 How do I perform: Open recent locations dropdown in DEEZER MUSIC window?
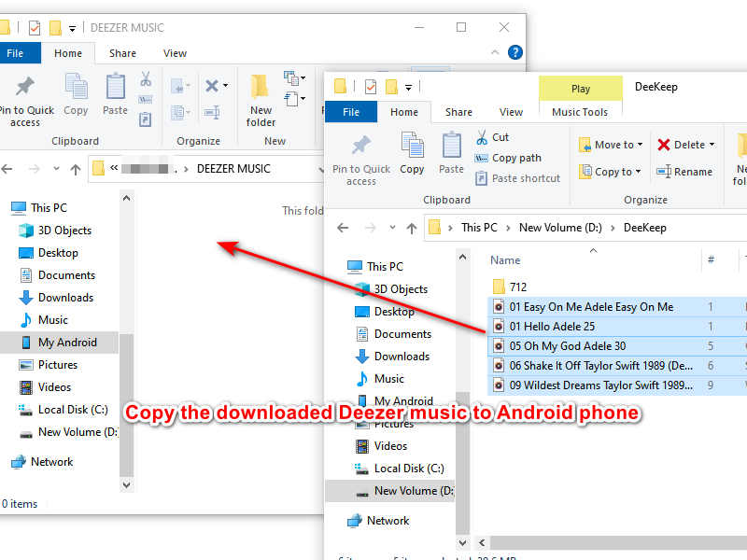(56, 169)
